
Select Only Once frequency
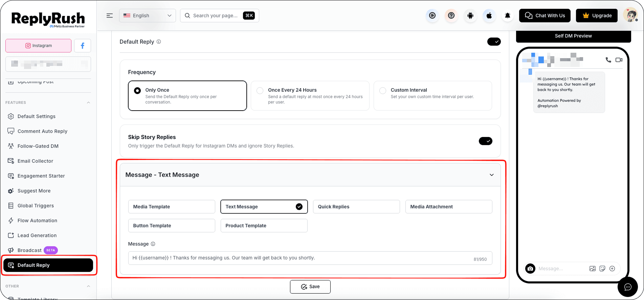click(x=187, y=96)
